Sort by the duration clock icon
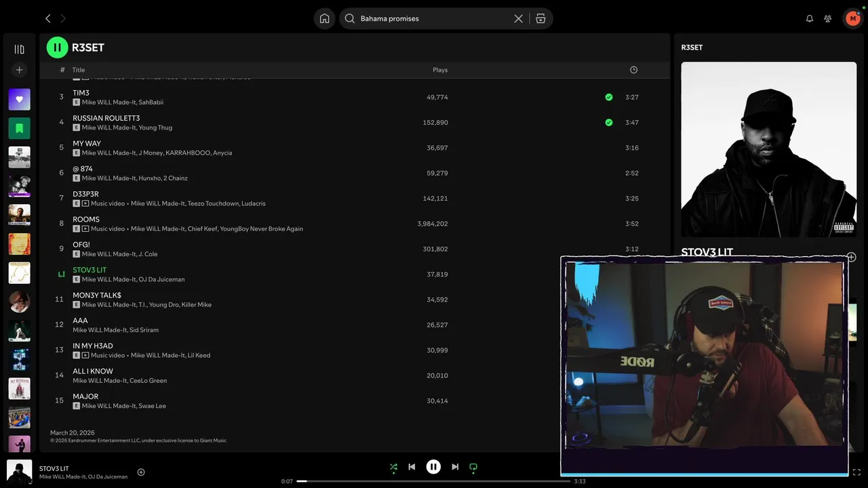This screenshot has height=488, width=868. (x=633, y=70)
